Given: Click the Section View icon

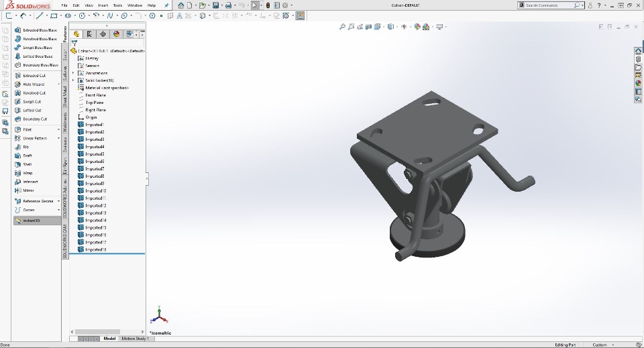Looking at the screenshot, I should pyautogui.click(x=368, y=27).
